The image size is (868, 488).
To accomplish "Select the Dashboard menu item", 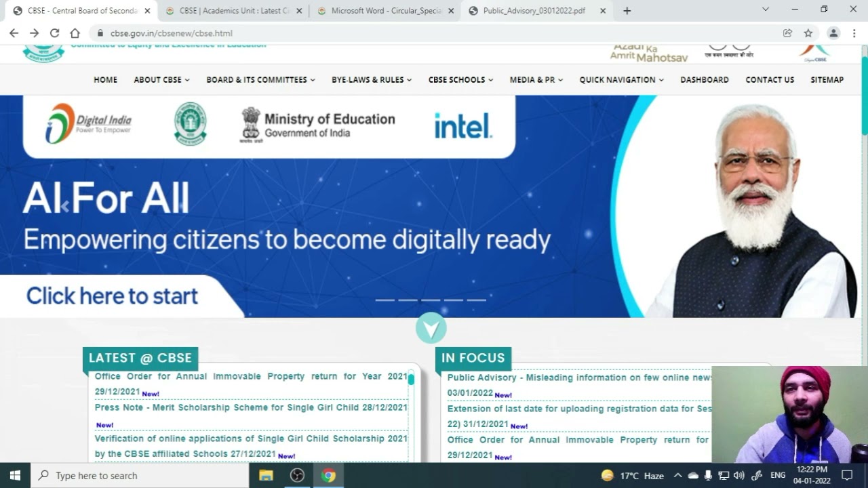I will [x=704, y=80].
